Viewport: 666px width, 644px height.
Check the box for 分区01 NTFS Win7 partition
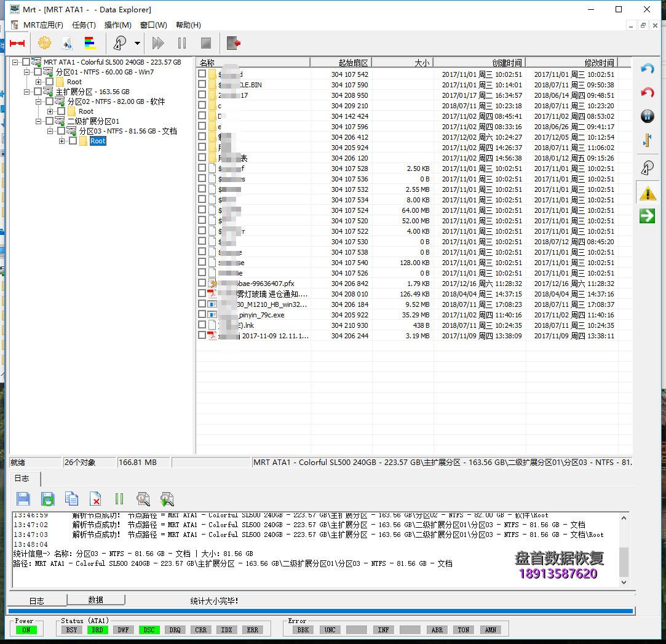38,72
